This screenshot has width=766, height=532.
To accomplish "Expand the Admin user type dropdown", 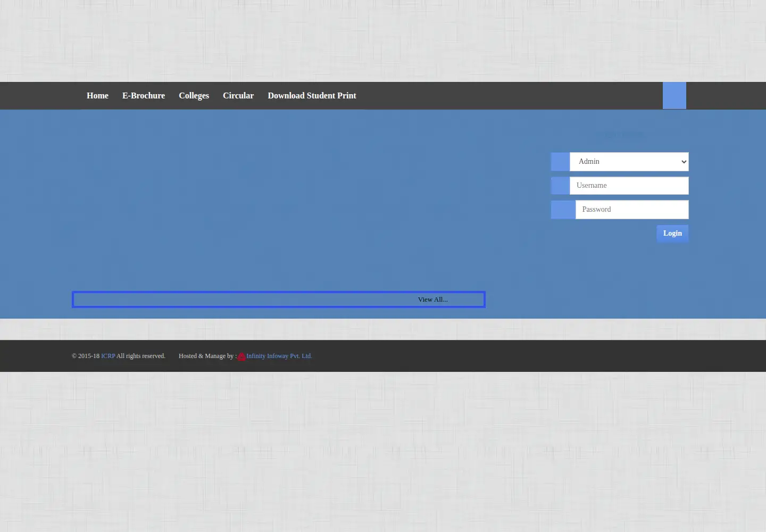I will (629, 162).
